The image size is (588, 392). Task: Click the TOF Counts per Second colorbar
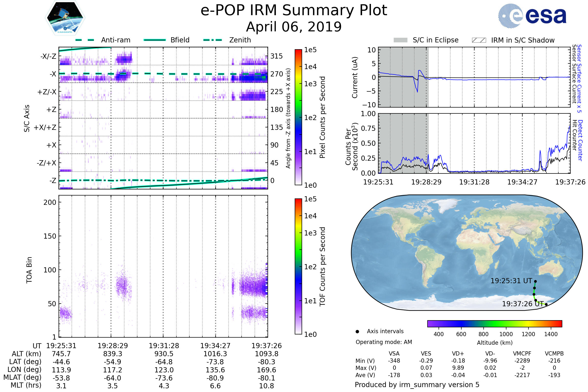[298, 266]
